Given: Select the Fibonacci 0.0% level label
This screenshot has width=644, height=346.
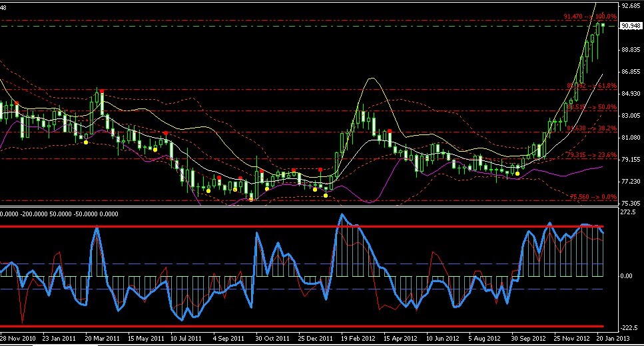Looking at the screenshot, I should 593,196.
